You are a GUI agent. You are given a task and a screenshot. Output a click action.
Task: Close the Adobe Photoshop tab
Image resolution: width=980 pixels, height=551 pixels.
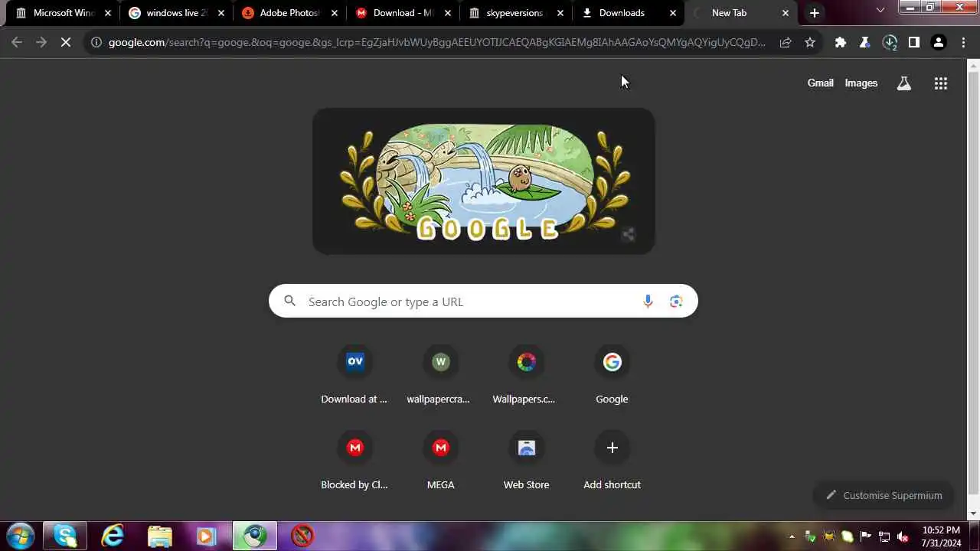coord(335,13)
